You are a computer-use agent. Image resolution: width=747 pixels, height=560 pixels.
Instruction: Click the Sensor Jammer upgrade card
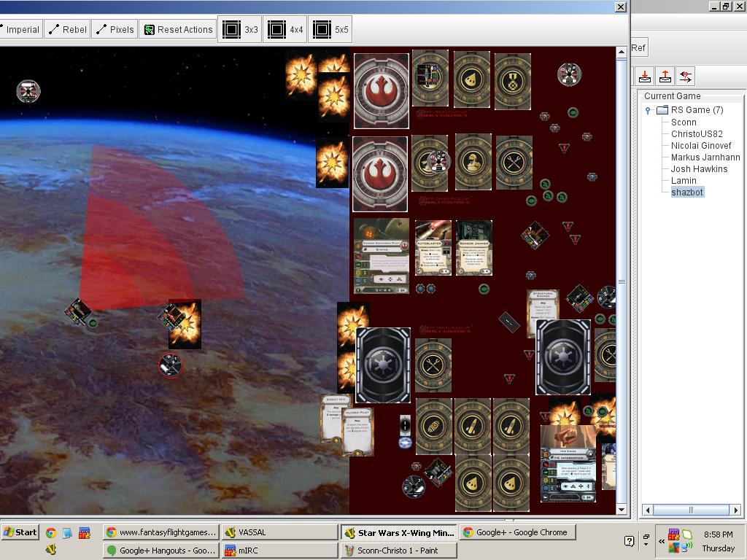pyautogui.click(x=474, y=248)
